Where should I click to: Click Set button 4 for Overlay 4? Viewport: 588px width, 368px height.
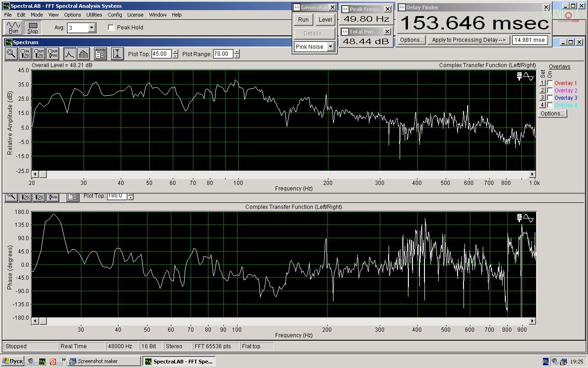click(542, 105)
